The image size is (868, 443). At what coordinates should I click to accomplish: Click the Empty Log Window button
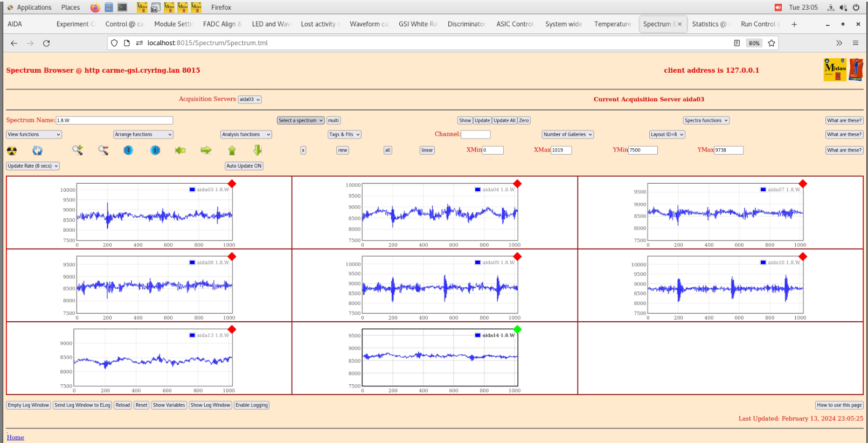click(x=29, y=405)
